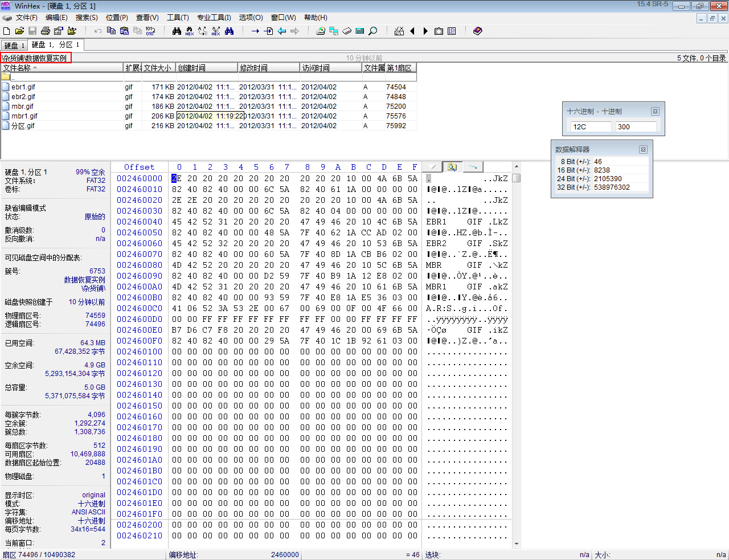Click the checkmark tab above hex text column

[x=433, y=167]
